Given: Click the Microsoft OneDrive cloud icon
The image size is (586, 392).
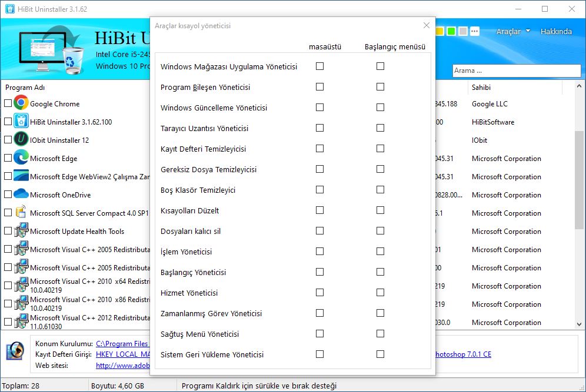Looking at the screenshot, I should pos(21,194).
